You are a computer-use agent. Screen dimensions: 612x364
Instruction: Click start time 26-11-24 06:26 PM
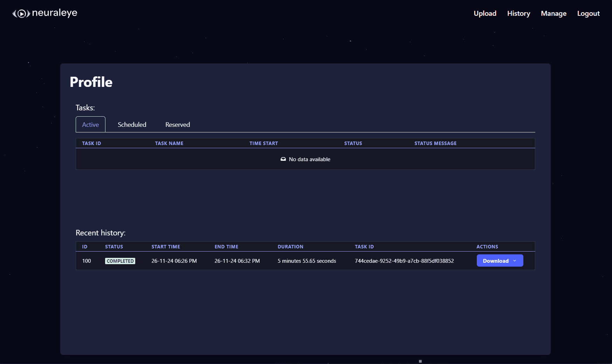[x=174, y=261]
